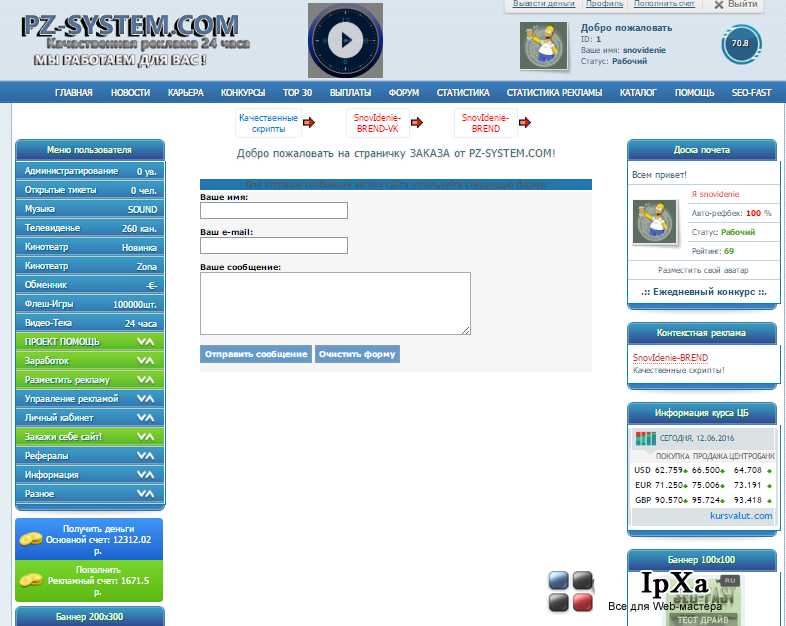Open Открытые тикеты menu item
This screenshot has width=786, height=626.
90,190
